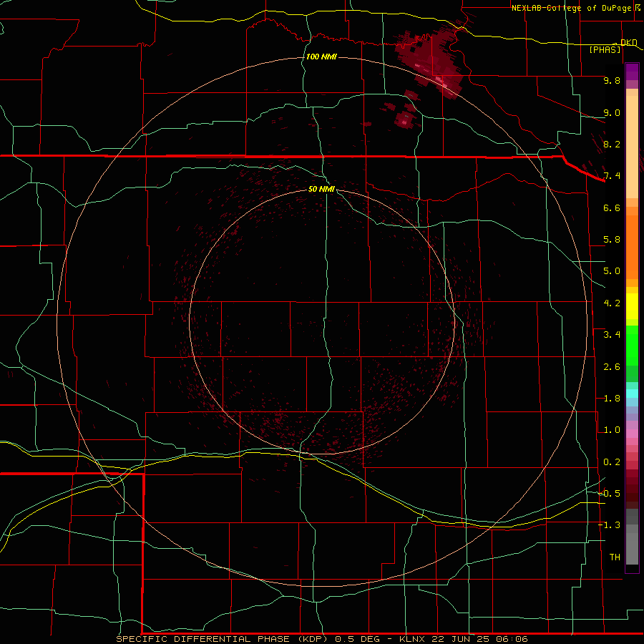The width and height of the screenshot is (644, 644).
Task: Click the 3.4 scale value
Action: 612,335
